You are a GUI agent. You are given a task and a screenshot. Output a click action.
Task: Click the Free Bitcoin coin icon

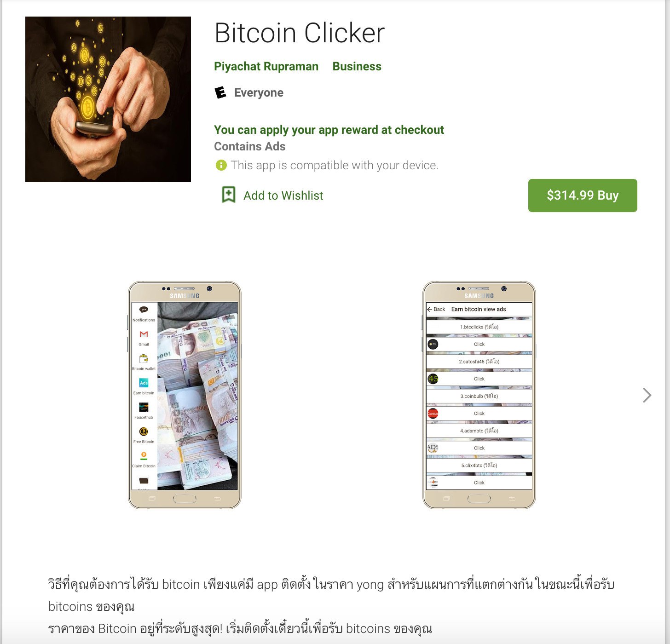144,431
